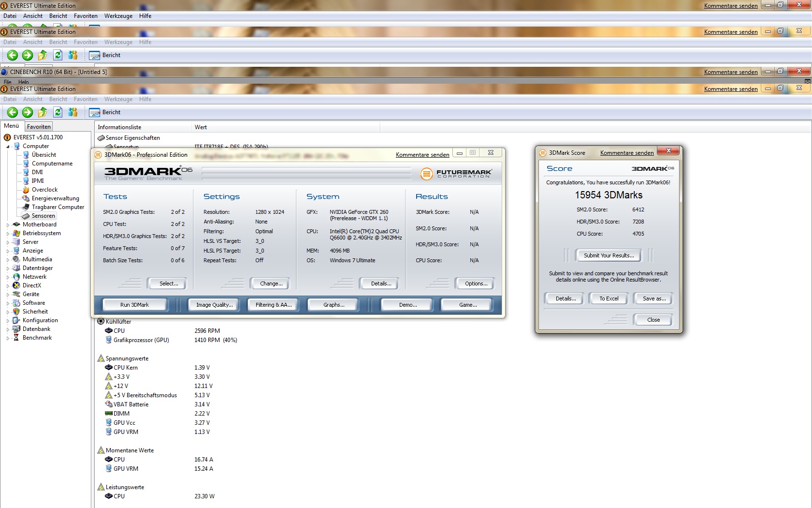This screenshot has width=812, height=508.
Task: Click the Benchmark hourglass icon
Action: click(17, 338)
